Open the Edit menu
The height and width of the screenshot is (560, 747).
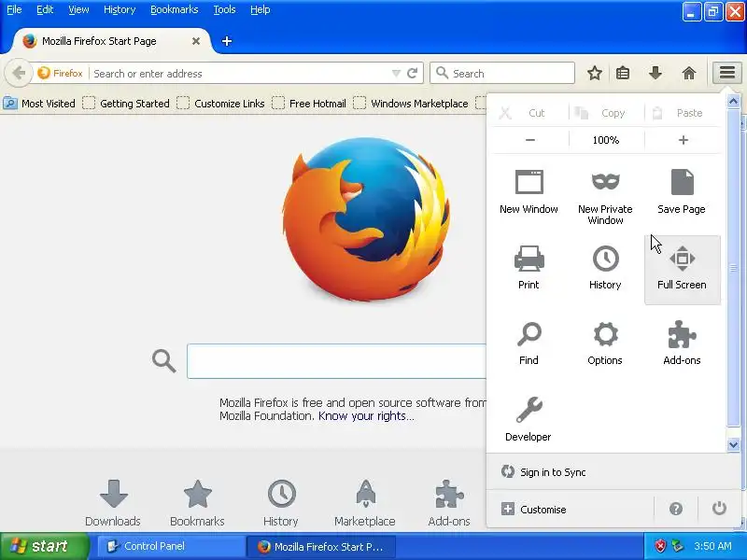[x=45, y=9]
